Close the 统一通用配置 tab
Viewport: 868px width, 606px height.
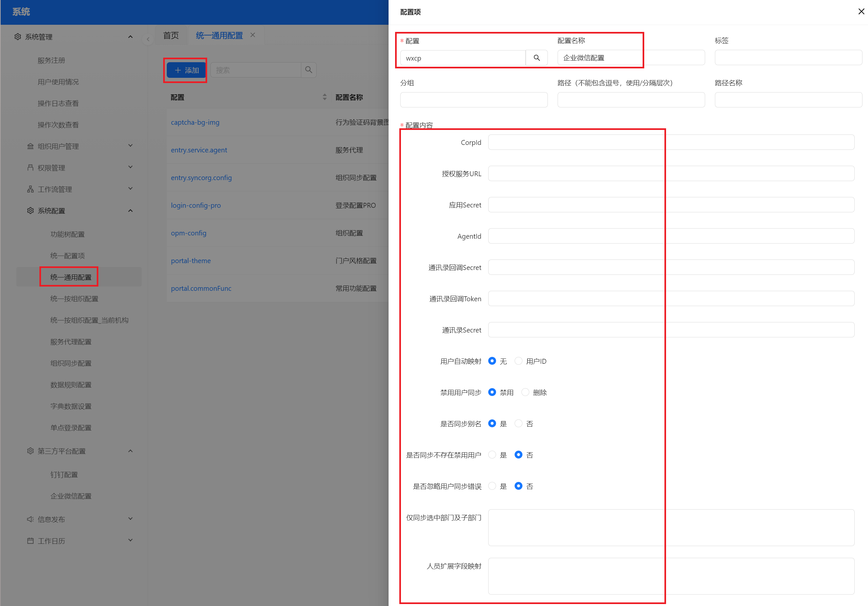coord(252,35)
